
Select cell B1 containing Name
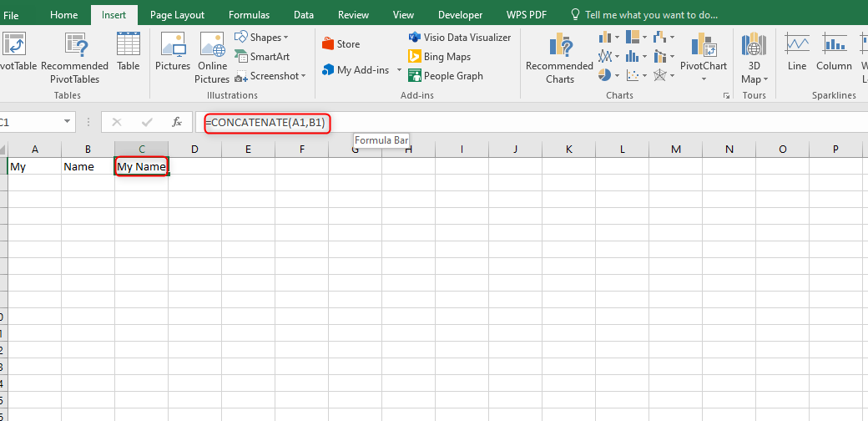coord(88,166)
